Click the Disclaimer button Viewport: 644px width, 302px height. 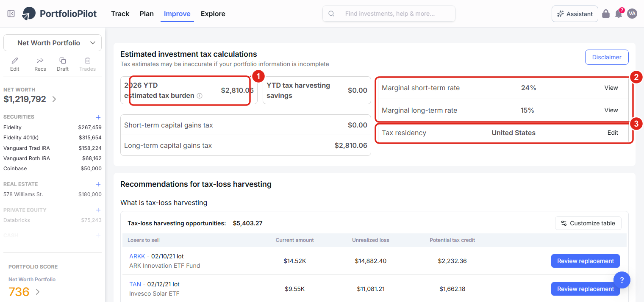(x=607, y=57)
